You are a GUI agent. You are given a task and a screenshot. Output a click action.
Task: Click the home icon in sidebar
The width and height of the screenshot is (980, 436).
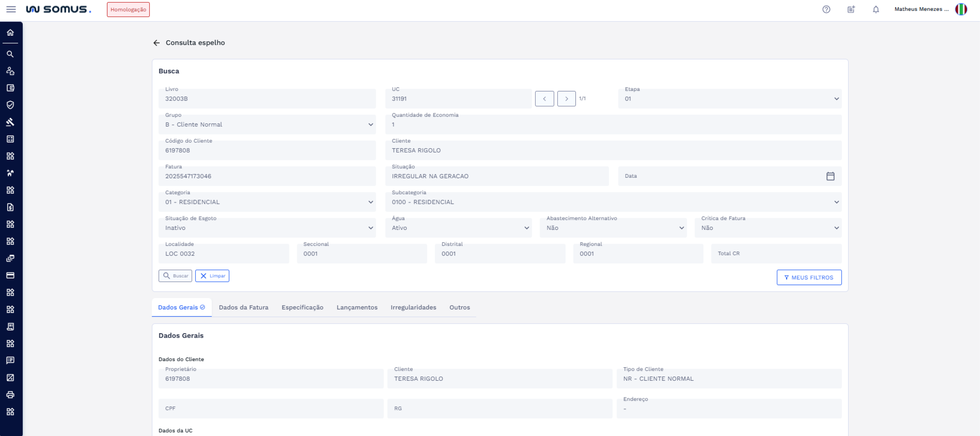10,33
